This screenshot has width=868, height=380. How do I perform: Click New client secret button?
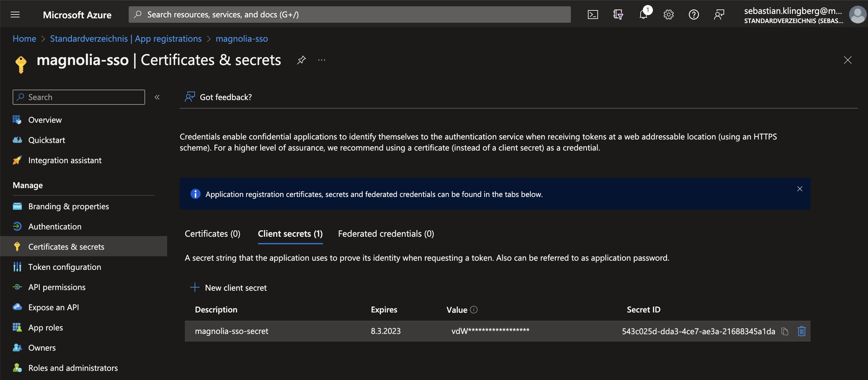(228, 288)
